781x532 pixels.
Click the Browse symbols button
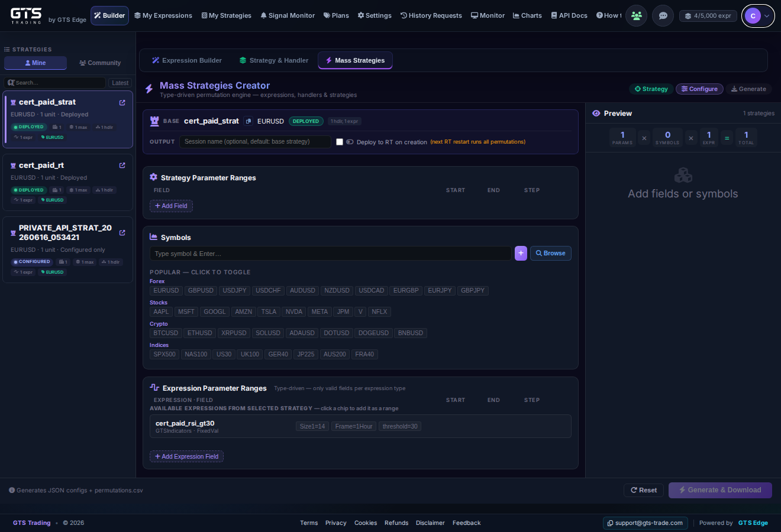click(x=550, y=253)
